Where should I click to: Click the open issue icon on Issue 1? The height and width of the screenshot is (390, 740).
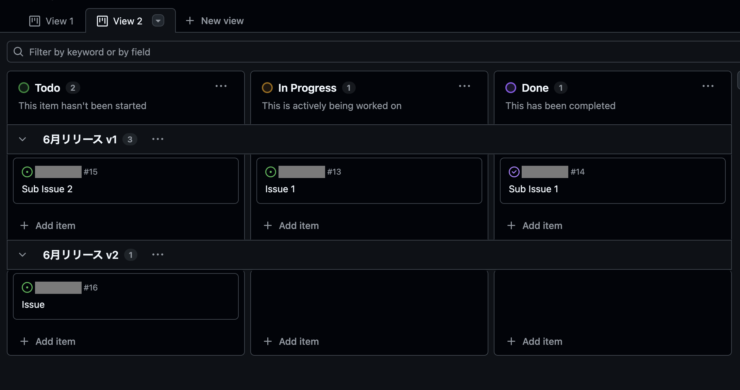coord(271,172)
